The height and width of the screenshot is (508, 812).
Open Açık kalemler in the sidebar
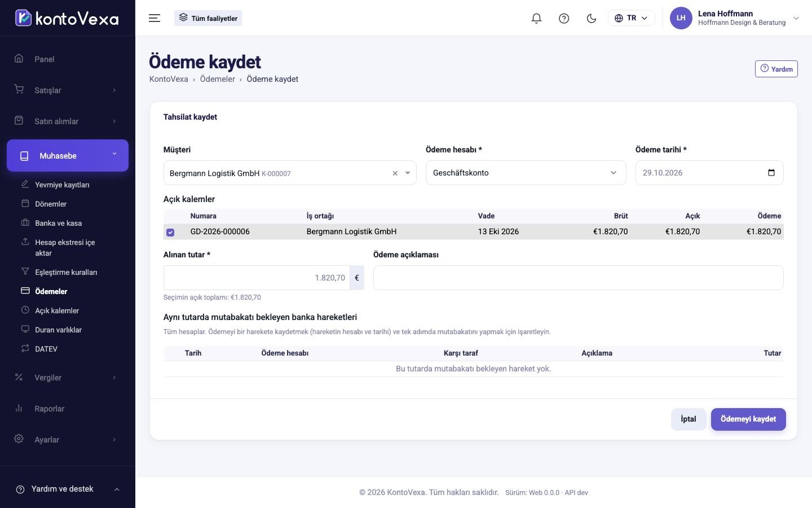57,310
